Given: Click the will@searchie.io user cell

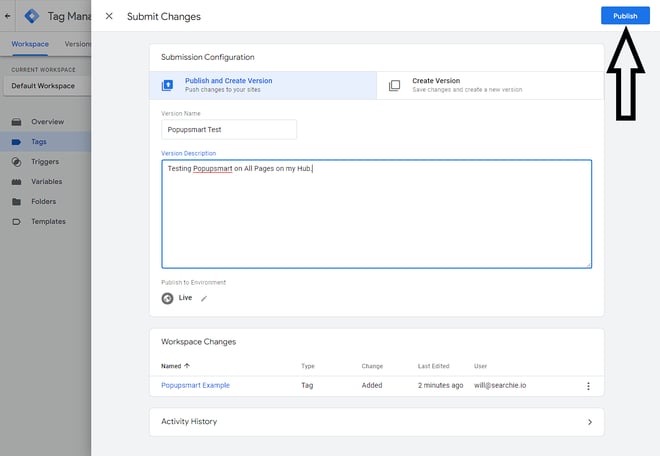Looking at the screenshot, I should pos(500,385).
